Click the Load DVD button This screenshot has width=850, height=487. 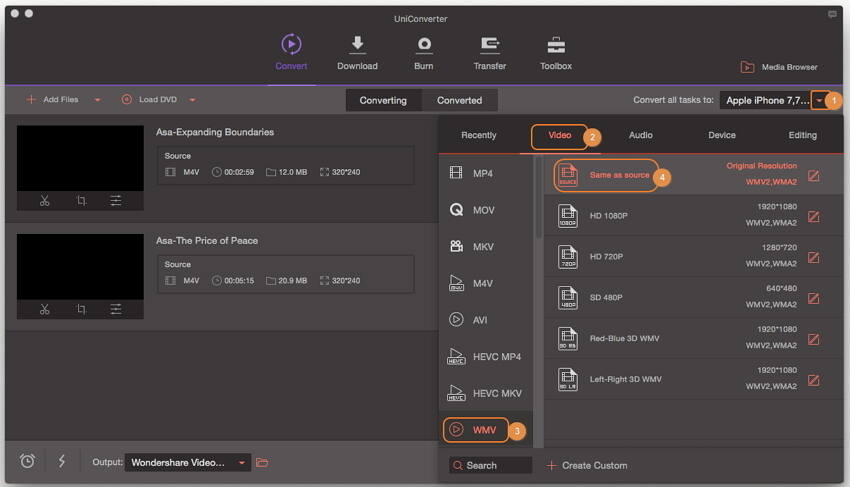[x=150, y=100]
